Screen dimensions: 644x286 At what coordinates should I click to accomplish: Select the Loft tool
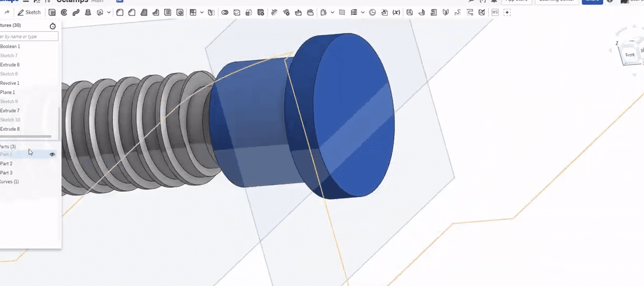87,12
